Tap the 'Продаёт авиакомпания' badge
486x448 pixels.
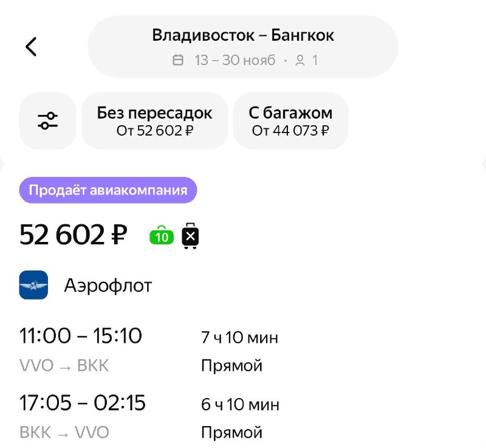(108, 190)
